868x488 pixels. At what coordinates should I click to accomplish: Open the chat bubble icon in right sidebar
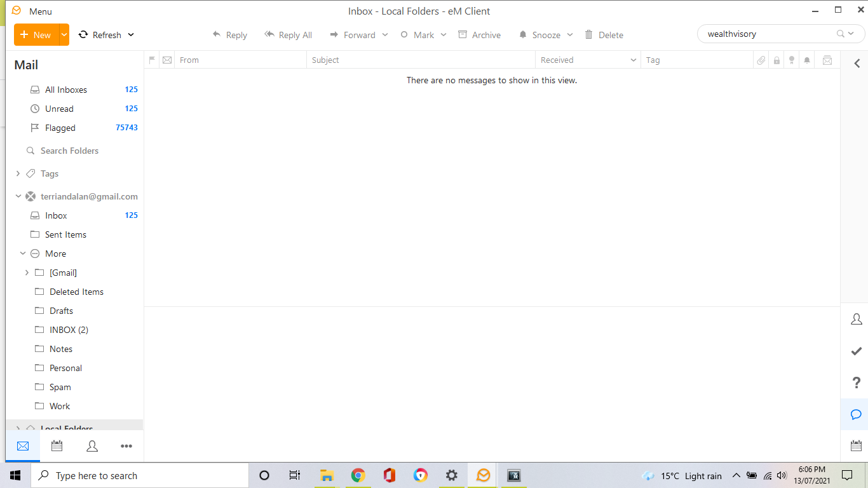pos(856,414)
